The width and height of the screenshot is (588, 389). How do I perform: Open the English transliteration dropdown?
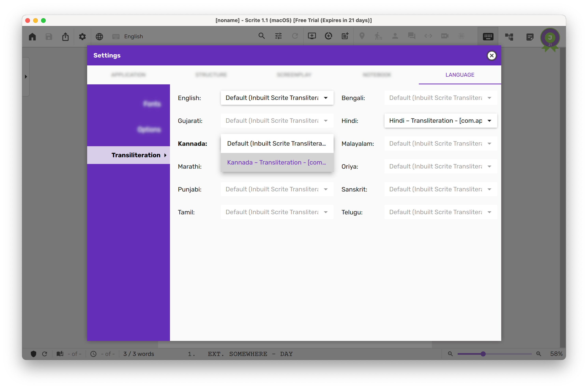[277, 98]
